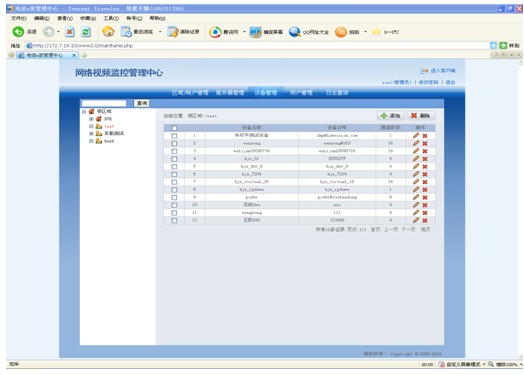This screenshot has width=524, height=375.
Task: Click the query button next to search box
Action: click(142, 103)
